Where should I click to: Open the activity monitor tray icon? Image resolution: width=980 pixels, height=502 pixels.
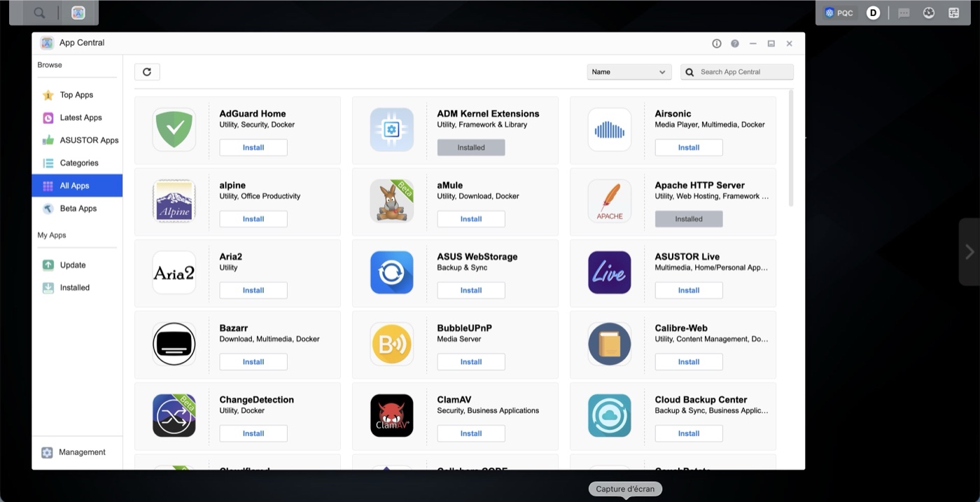(x=929, y=13)
